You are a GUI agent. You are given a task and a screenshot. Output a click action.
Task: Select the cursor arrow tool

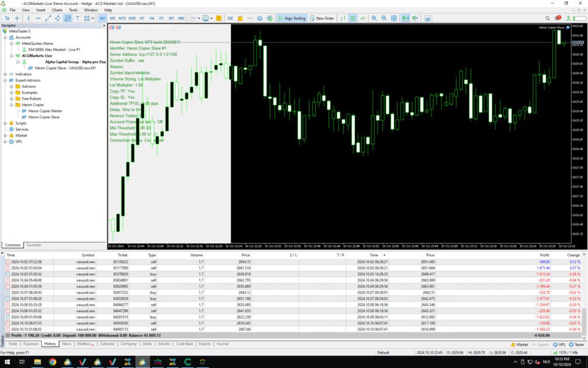[7, 18]
